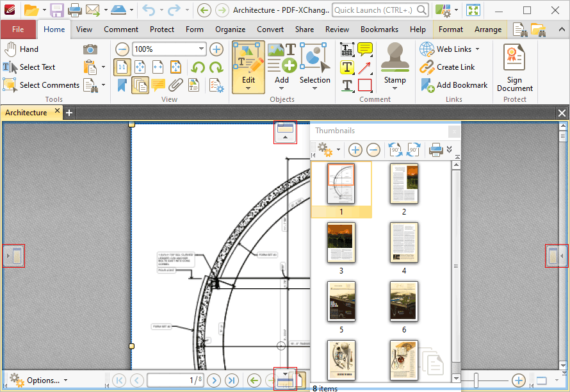Expand the zoom level dropdown

(201, 49)
